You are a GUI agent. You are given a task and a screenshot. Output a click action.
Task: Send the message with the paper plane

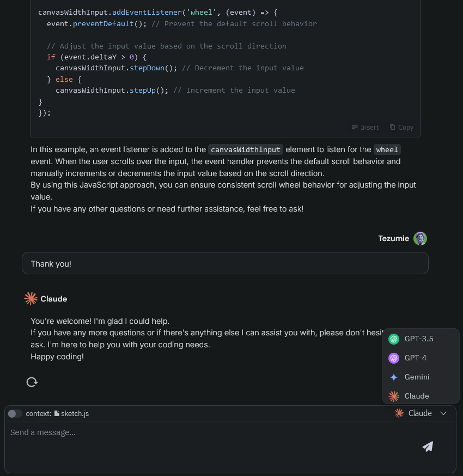428,447
